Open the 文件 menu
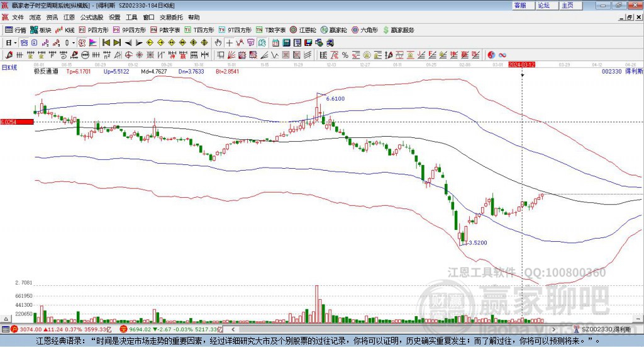The height and width of the screenshot is (347, 644). [18, 17]
